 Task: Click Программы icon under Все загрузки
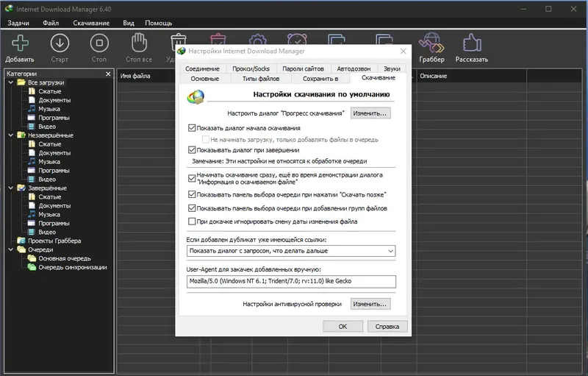pyautogui.click(x=32, y=118)
